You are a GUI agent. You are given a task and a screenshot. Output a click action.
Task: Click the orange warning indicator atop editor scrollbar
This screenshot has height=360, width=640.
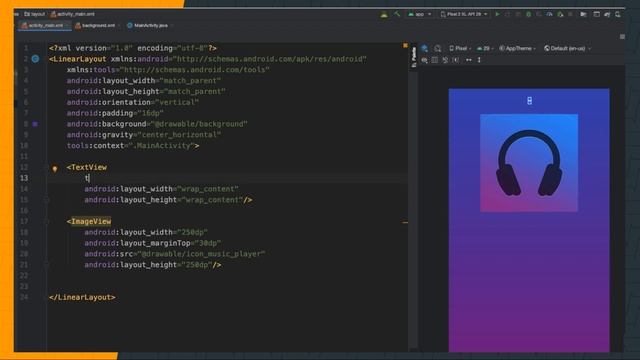(405, 45)
